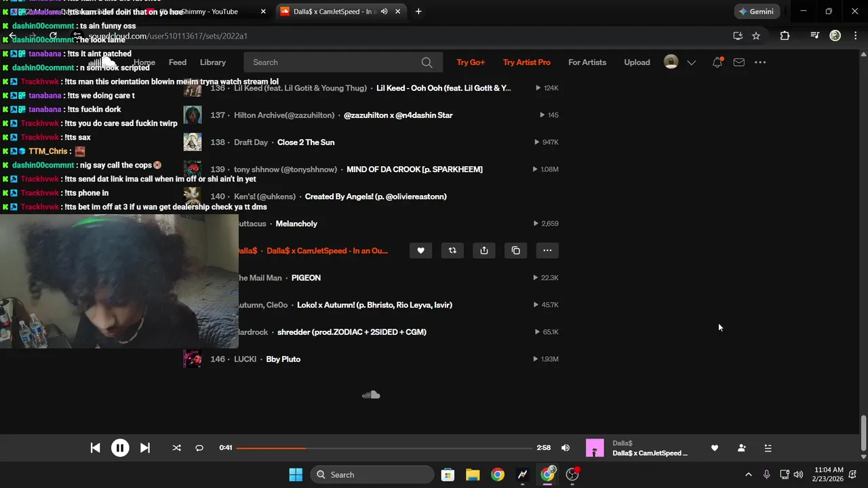Play Created By Angels! track
Screen dimensions: 868x488
376,197
